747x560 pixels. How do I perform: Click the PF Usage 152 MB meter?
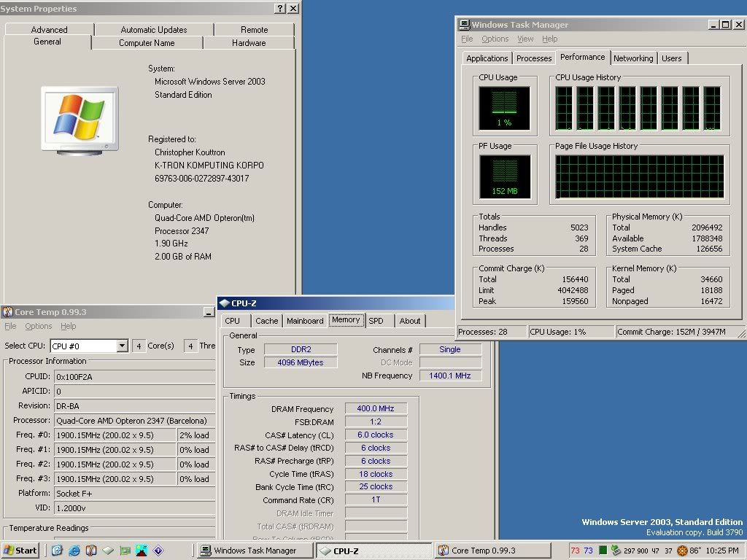[505, 176]
